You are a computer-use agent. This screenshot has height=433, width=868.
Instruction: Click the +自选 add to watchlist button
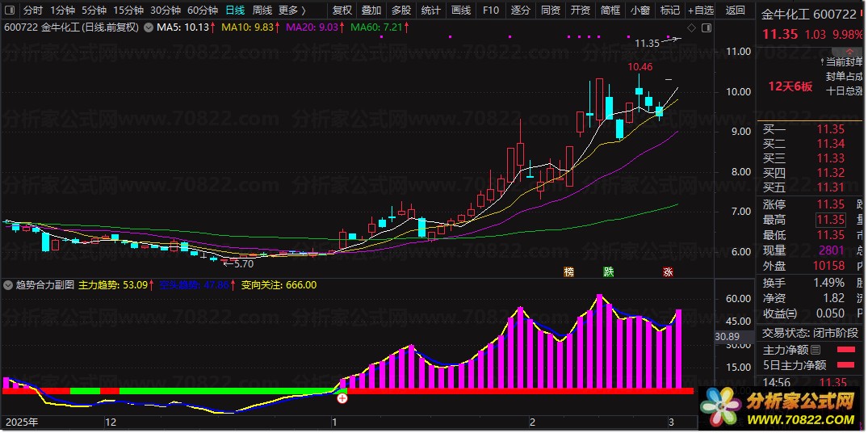click(699, 11)
